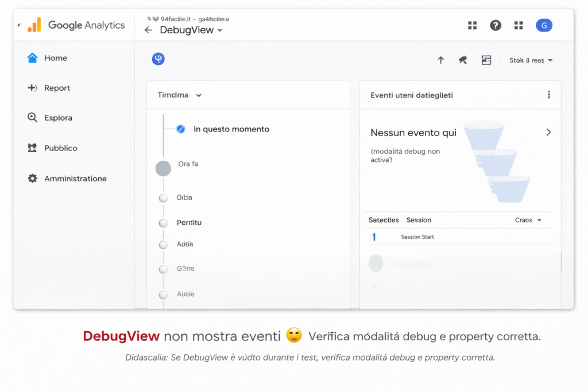The image size is (588, 392).
Task: Click the small arrow left of logo
Action: tap(19, 25)
